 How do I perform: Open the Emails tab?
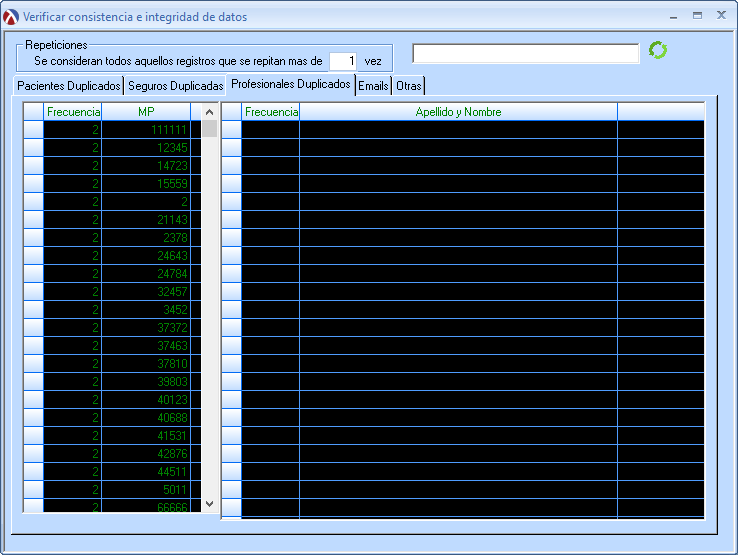tap(373, 86)
